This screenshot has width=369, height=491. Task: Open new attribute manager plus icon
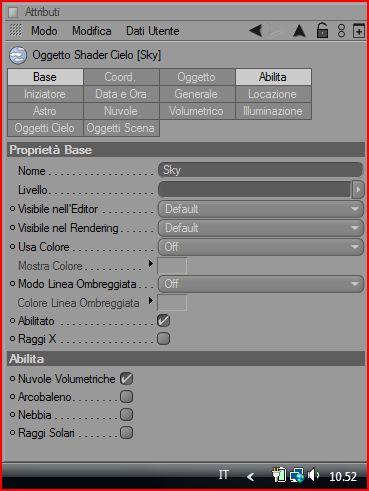359,31
